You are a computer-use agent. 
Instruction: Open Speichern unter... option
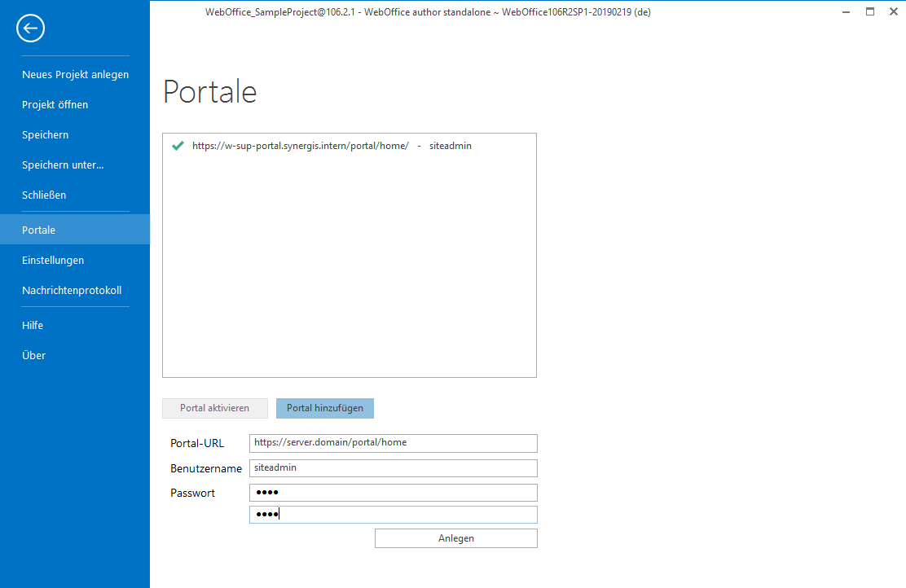(63, 165)
